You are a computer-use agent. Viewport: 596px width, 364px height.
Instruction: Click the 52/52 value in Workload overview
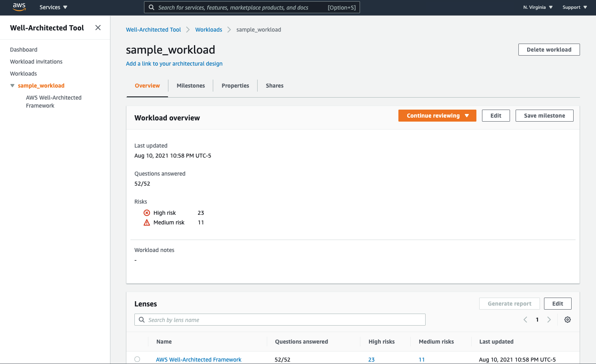[x=142, y=184]
